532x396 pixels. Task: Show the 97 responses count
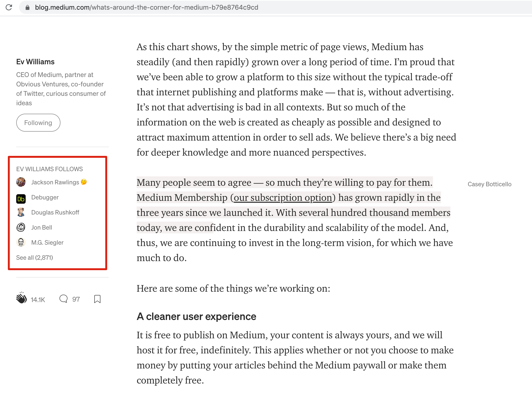coord(76,299)
